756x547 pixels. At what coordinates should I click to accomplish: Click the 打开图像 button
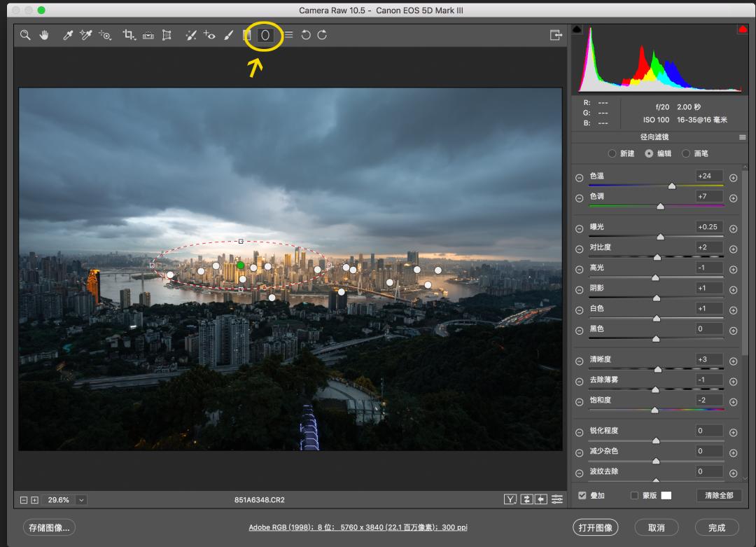(x=595, y=527)
